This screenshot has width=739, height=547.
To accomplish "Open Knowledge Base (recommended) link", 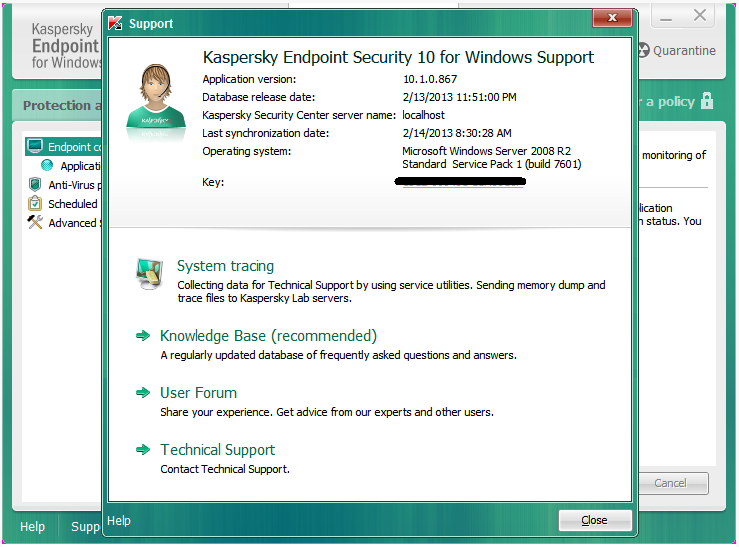I will pos(268,336).
